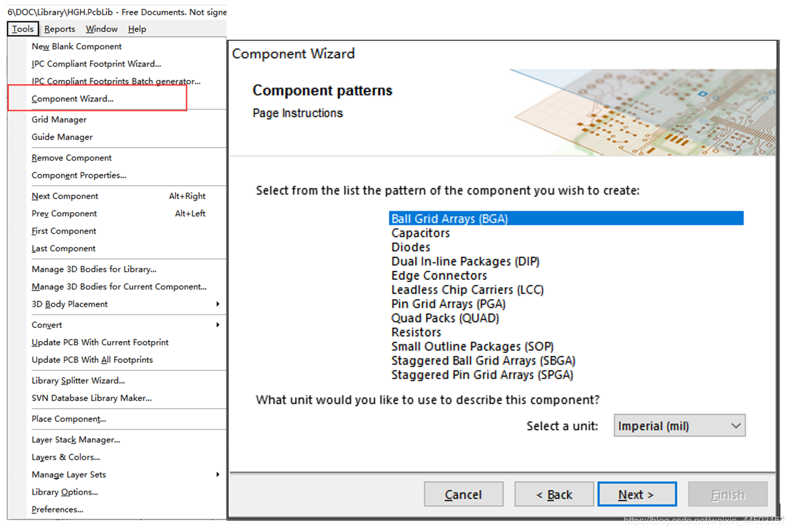Choose Capacitors from the pattern list
The height and width of the screenshot is (532, 791).
pos(420,233)
